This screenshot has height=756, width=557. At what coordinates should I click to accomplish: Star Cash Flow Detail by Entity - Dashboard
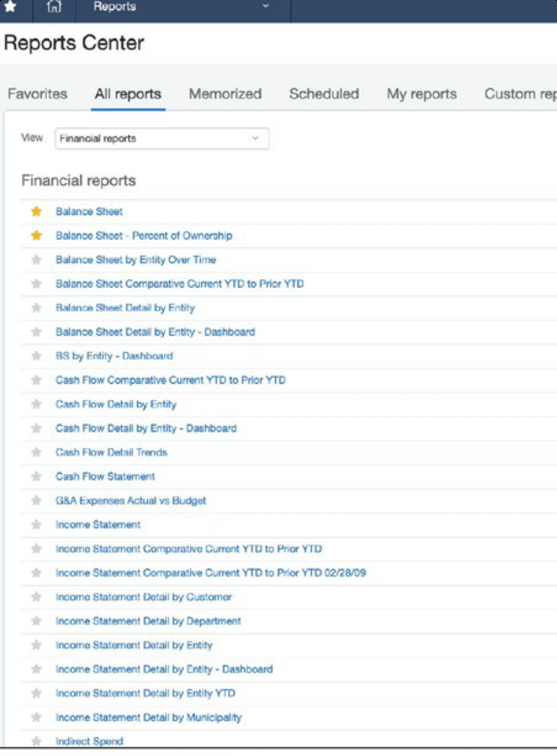pos(36,428)
